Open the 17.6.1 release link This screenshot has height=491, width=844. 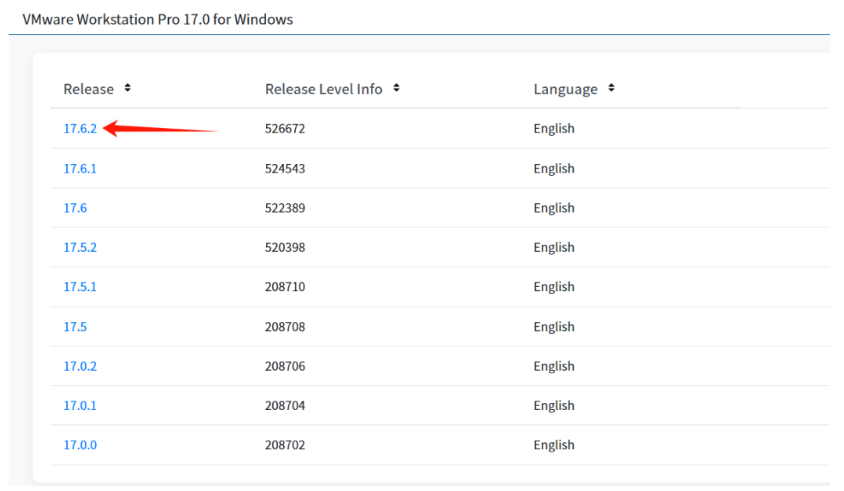pyautogui.click(x=80, y=169)
